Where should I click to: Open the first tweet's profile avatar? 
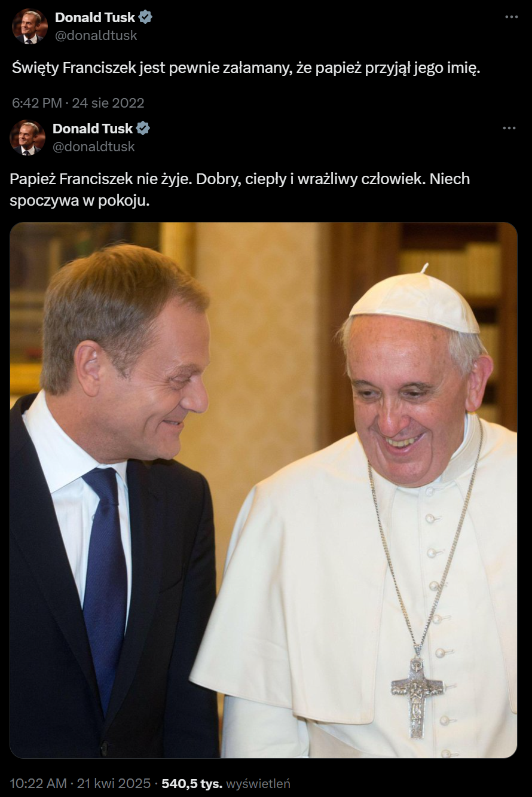(30, 26)
